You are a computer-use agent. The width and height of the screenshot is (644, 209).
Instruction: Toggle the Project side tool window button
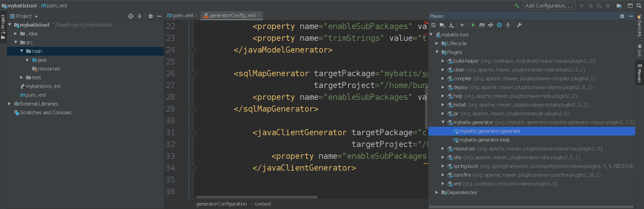(3, 26)
